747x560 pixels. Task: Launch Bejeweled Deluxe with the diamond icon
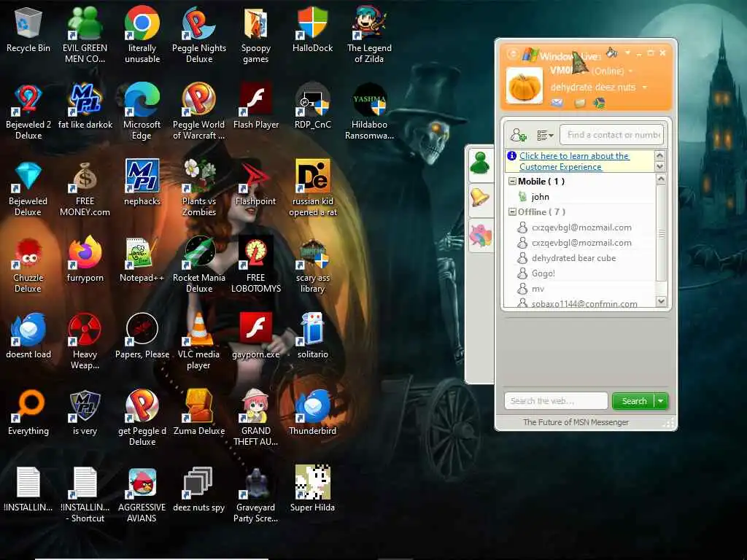click(x=28, y=188)
